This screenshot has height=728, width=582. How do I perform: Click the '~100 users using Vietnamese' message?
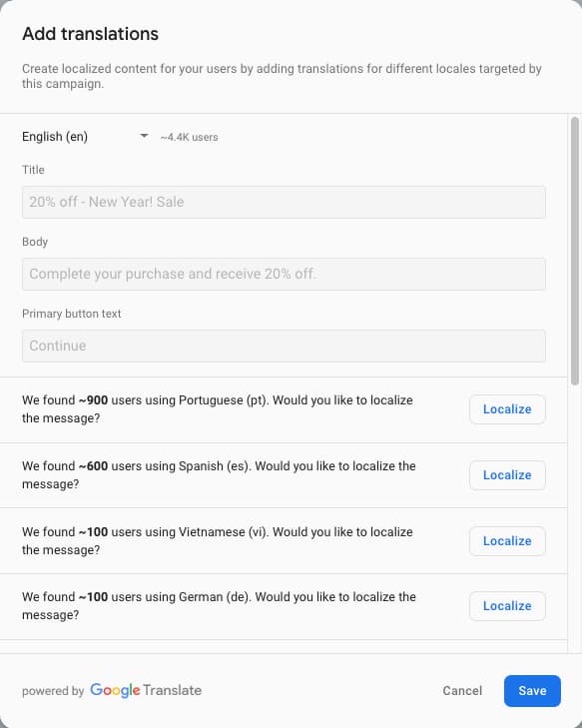click(218, 541)
